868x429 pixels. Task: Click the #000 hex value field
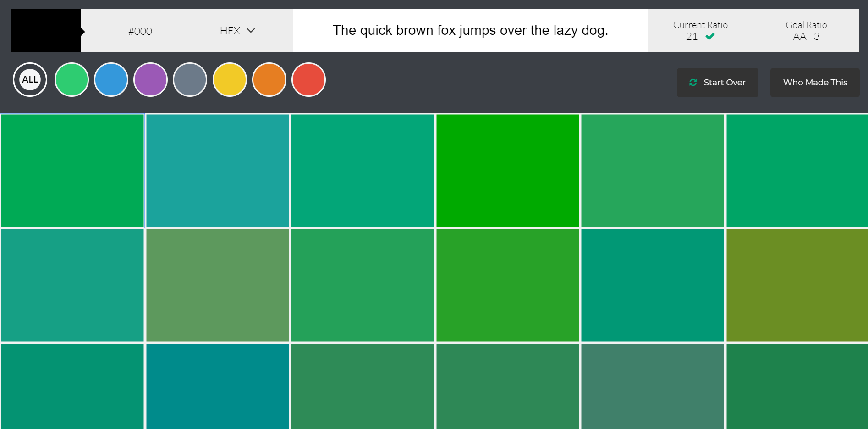[x=140, y=30]
